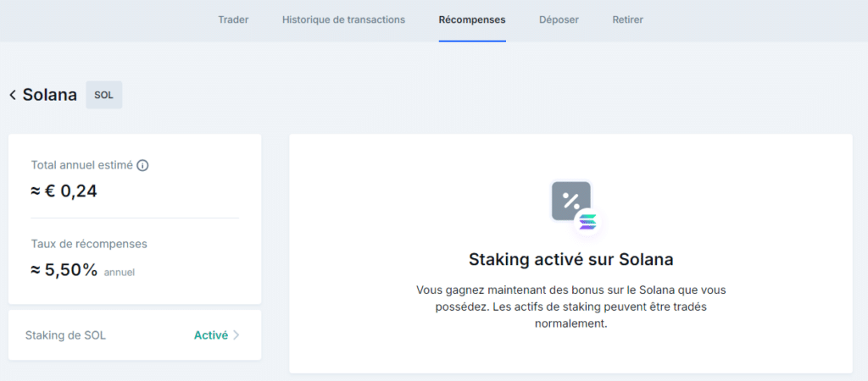The width and height of the screenshot is (868, 381).
Task: Click the ≈ 5,50% rewards rate value
Action: (x=64, y=270)
